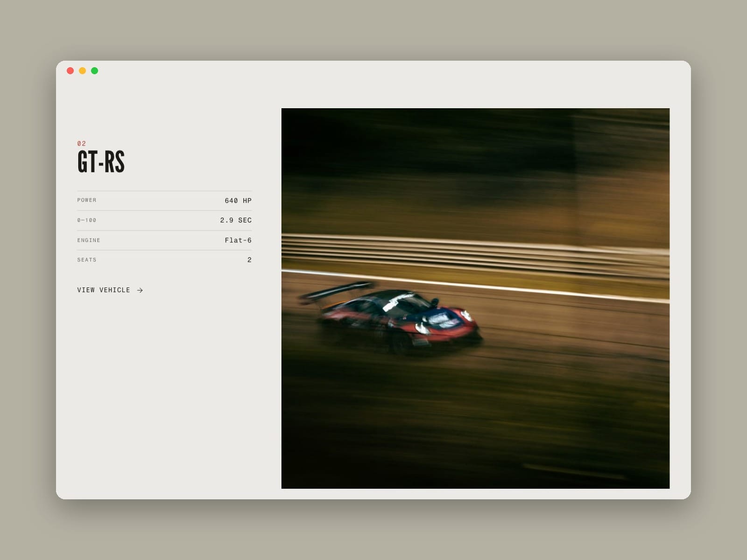Select the 640 HP value
This screenshot has height=560, width=747.
tap(238, 201)
